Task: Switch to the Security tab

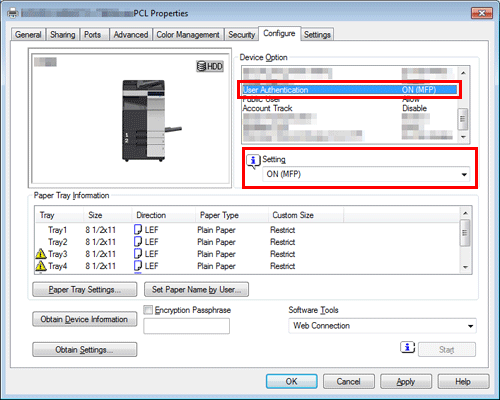Action: click(241, 35)
